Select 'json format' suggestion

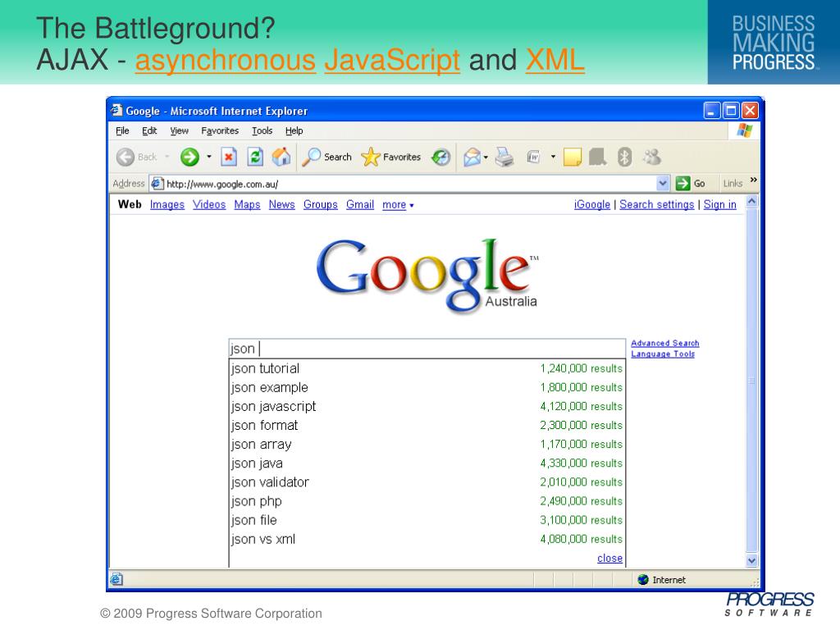(x=427, y=426)
